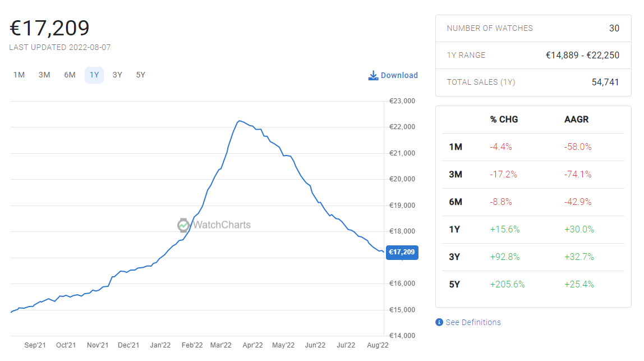Screen dimensions: 644x361
Task: Select the active 1Y range tab
Action: [94, 75]
